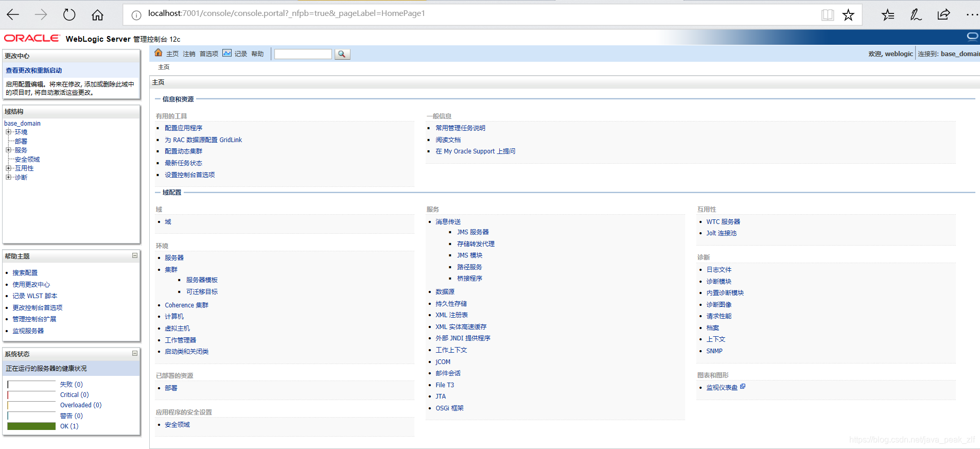Click the console search text field
The height and width of the screenshot is (449, 980).
303,54
